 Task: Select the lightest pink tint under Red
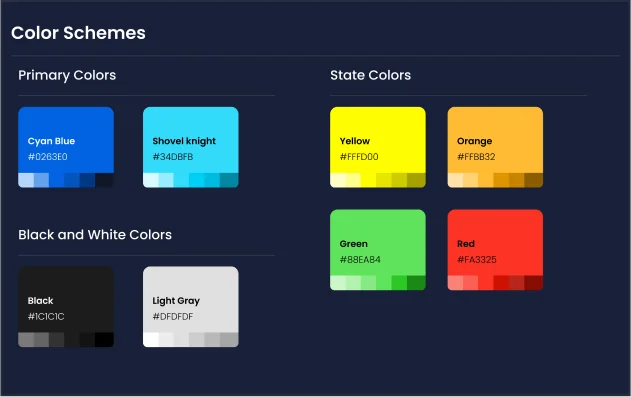click(x=456, y=283)
